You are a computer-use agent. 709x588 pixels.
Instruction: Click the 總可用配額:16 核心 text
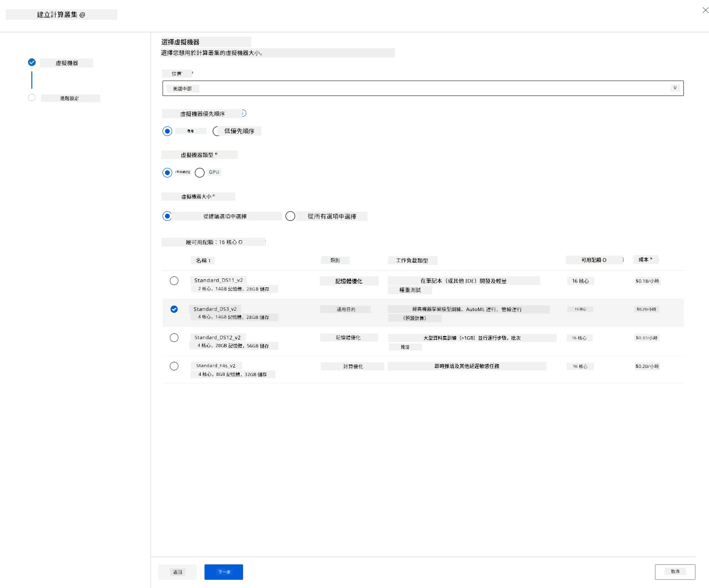(214, 242)
